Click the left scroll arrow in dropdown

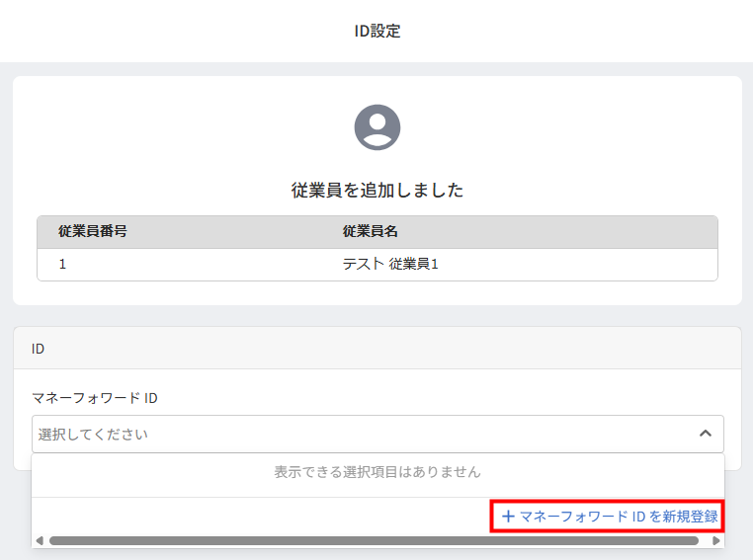[40, 541]
